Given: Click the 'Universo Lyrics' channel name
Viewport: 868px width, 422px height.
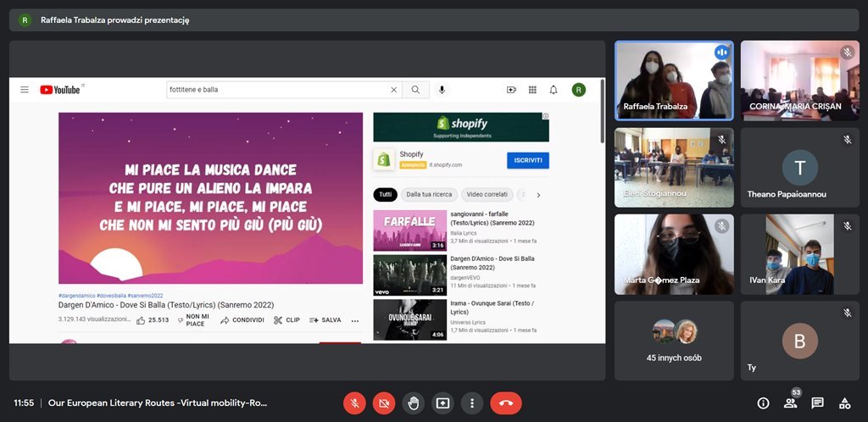Looking at the screenshot, I should click(468, 323).
